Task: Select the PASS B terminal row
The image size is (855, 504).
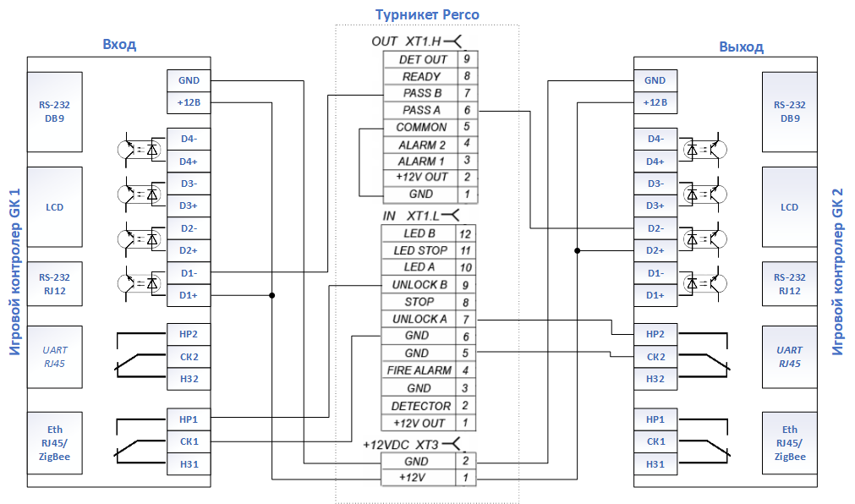Action: [x=430, y=93]
